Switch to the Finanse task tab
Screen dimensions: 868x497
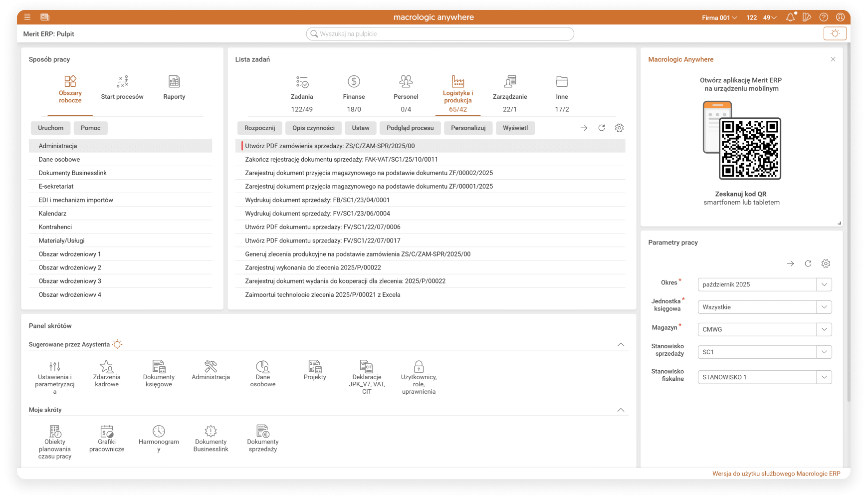tap(354, 89)
